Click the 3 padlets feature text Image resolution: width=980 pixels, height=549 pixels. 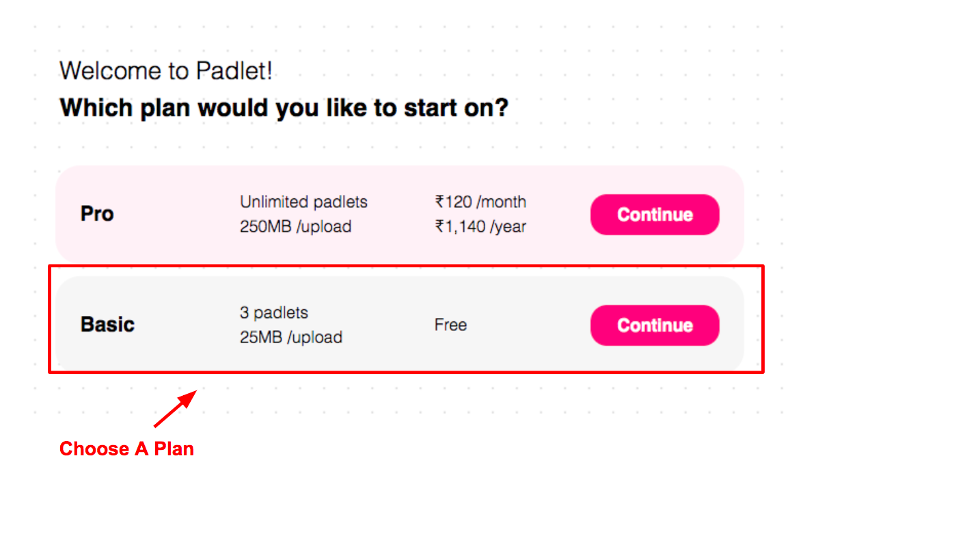(273, 312)
